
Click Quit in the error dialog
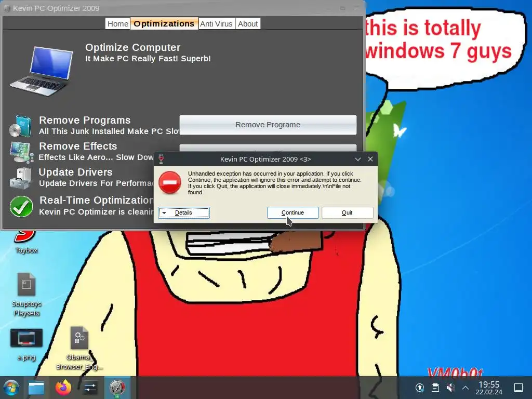tap(347, 212)
